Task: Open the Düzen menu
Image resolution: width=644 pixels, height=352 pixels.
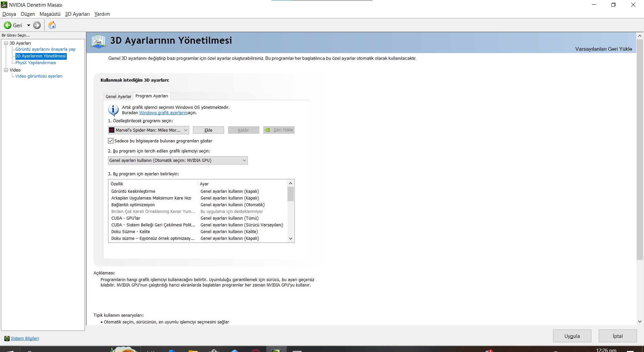Action: 28,14
